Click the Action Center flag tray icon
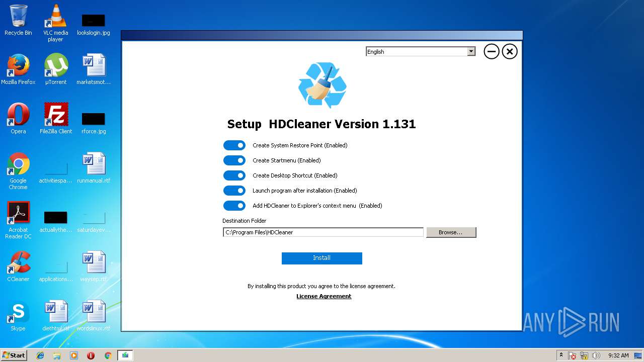Screen dimensions: 644x362 click(x=572, y=355)
